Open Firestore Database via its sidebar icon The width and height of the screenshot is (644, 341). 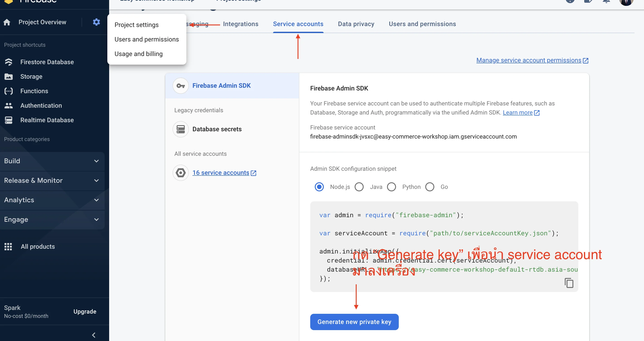pyautogui.click(x=9, y=62)
